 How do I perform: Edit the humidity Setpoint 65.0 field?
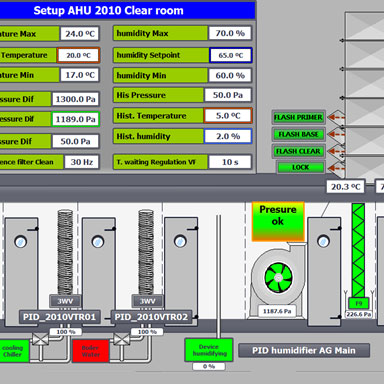pos(231,55)
